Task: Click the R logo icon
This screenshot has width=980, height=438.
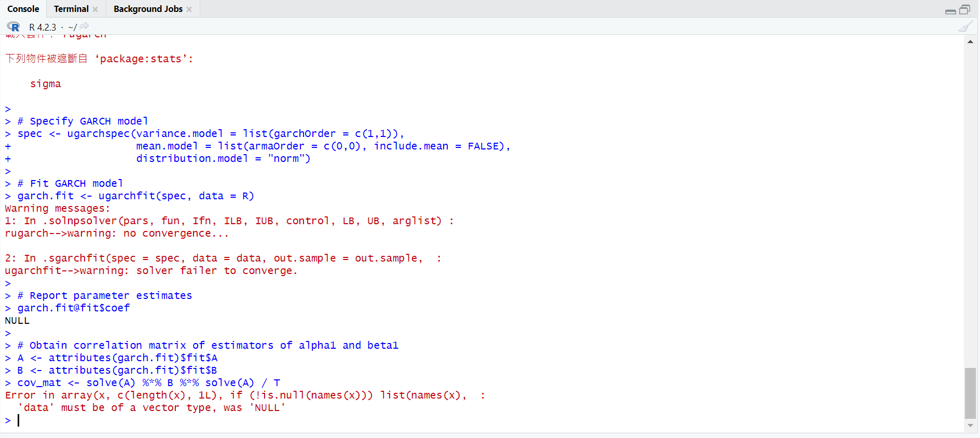Action: pyautogui.click(x=13, y=26)
